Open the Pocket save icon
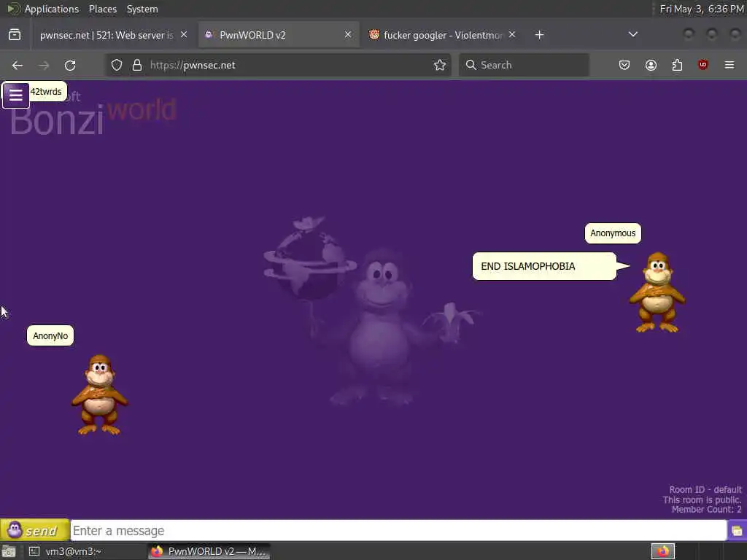747x560 pixels. tap(624, 65)
